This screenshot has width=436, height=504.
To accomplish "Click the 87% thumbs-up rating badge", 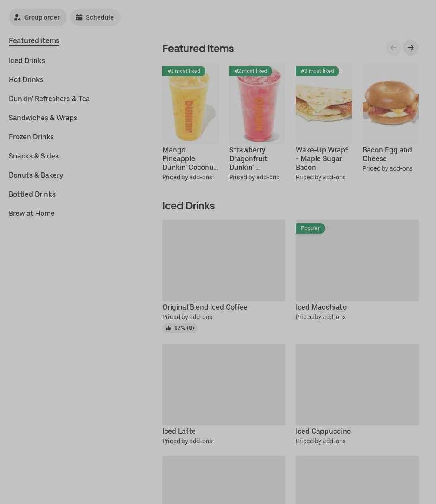I will pyautogui.click(x=180, y=328).
